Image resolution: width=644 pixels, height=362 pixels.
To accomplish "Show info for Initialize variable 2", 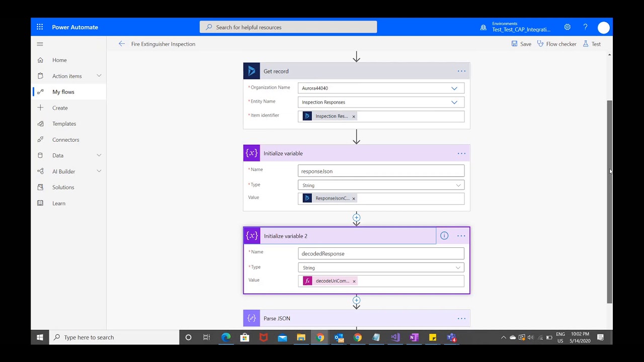I will 444,236.
